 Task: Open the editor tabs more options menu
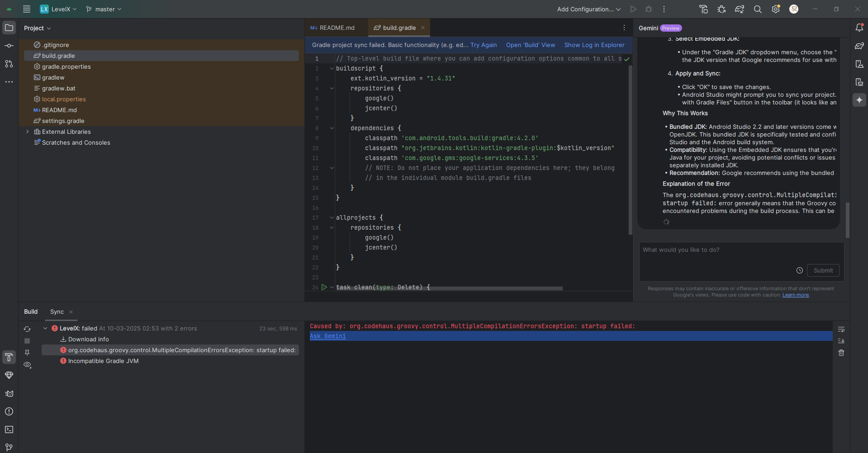624,28
